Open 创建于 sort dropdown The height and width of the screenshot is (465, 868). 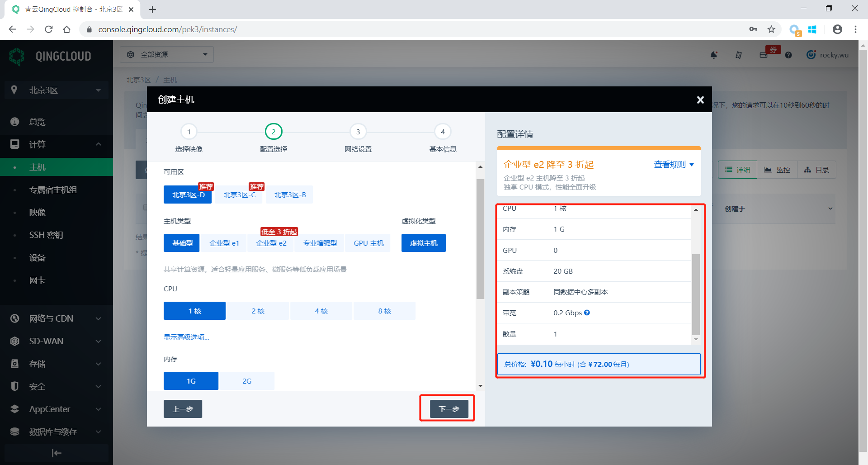(778, 209)
